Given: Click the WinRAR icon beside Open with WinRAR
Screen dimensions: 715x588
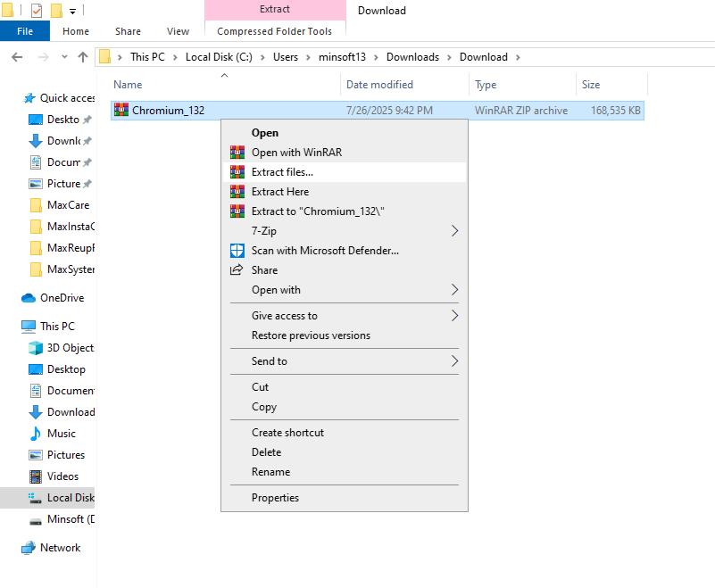Looking at the screenshot, I should tap(237, 153).
